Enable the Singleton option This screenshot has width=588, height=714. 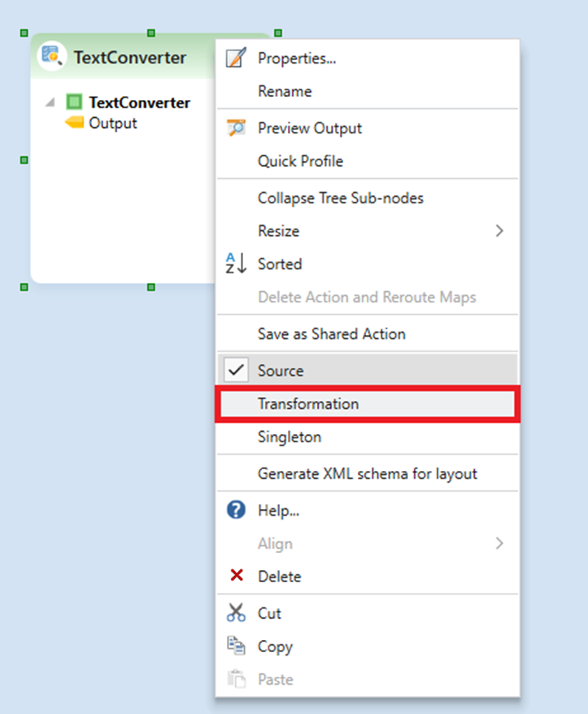click(x=290, y=437)
